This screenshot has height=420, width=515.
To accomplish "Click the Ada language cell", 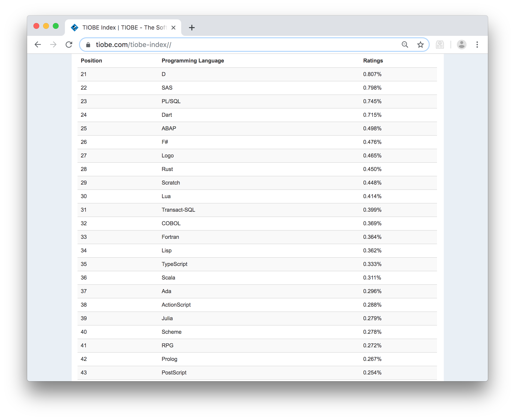I will point(166,291).
